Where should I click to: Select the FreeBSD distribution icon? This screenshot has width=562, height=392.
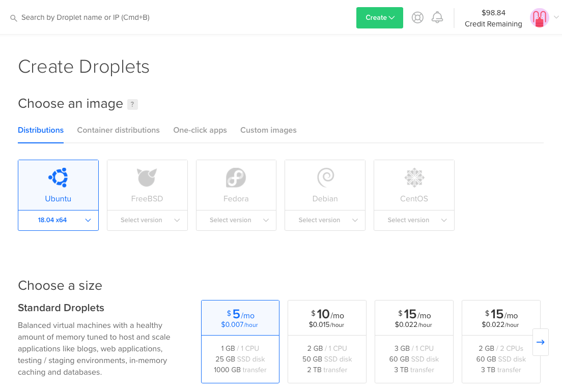147,177
